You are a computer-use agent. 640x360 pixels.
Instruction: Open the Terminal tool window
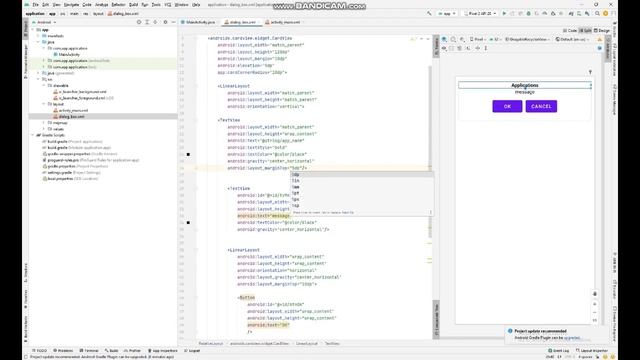tap(89, 351)
